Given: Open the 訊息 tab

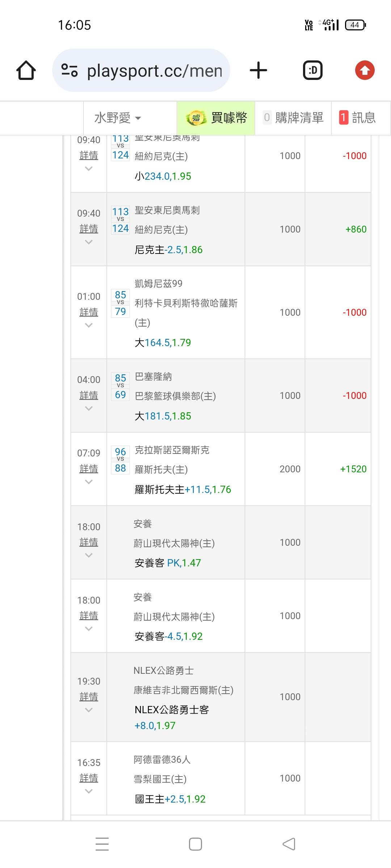Looking at the screenshot, I should coord(358,118).
